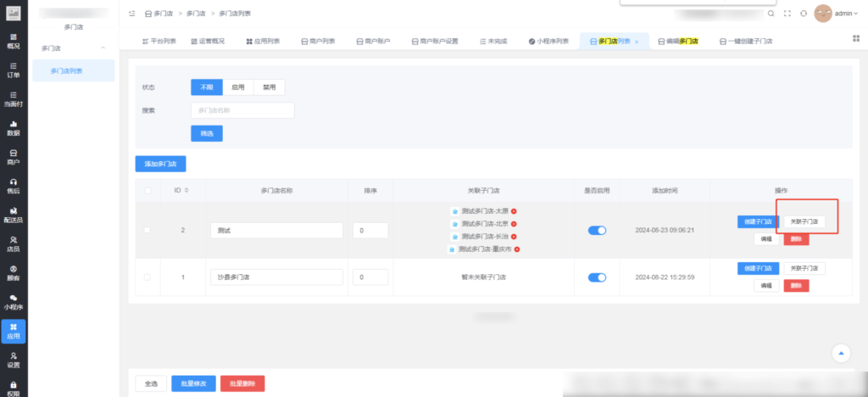This screenshot has width=868, height=397.
Task: Click red 删除 for the 测试 row
Action: click(x=796, y=239)
